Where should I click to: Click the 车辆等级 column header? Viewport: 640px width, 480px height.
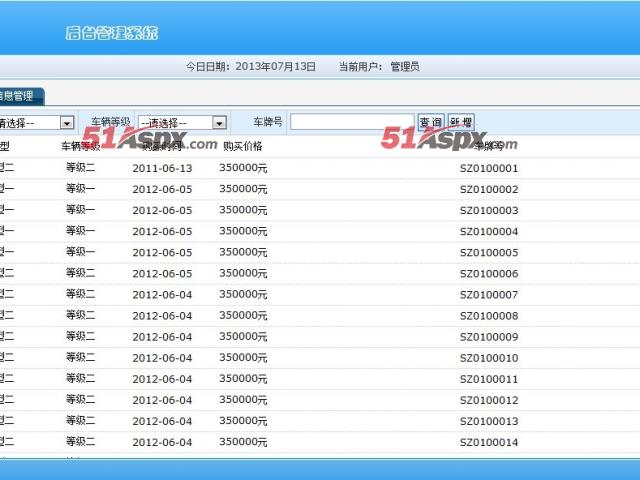[x=81, y=146]
